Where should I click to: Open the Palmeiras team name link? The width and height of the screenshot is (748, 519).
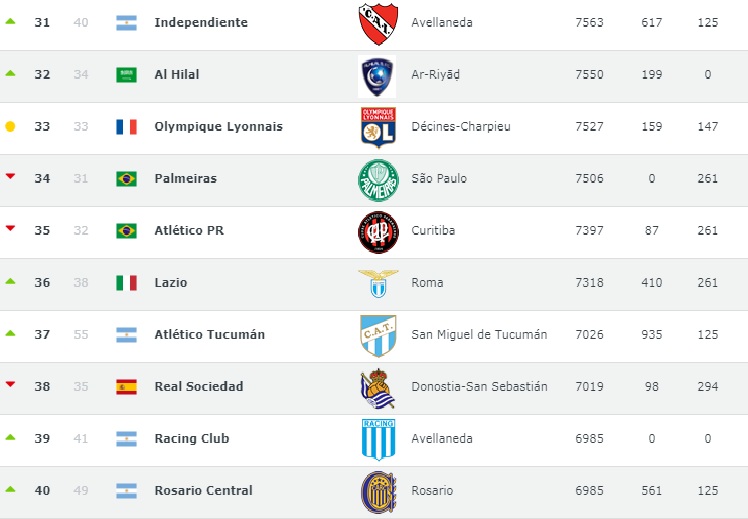186,178
